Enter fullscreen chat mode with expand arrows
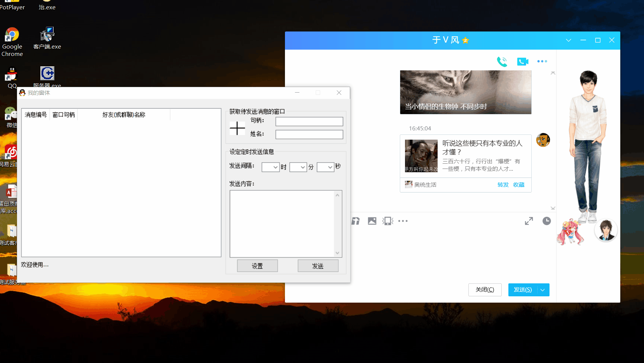The width and height of the screenshot is (644, 363). point(529,221)
